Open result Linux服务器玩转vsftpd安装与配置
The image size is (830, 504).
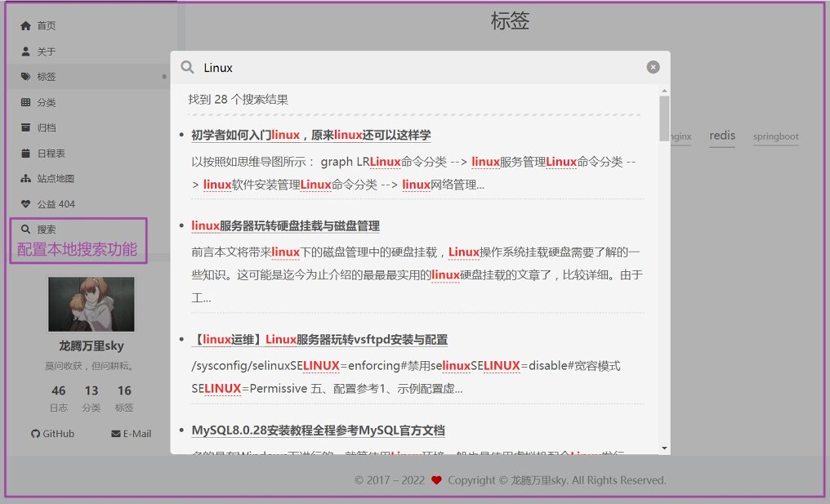click(x=319, y=339)
